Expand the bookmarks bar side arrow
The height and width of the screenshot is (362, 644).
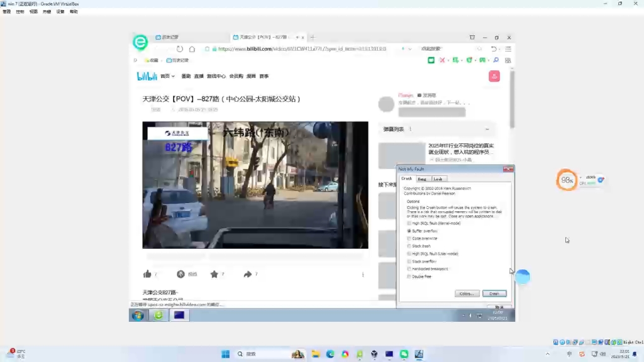point(136,60)
